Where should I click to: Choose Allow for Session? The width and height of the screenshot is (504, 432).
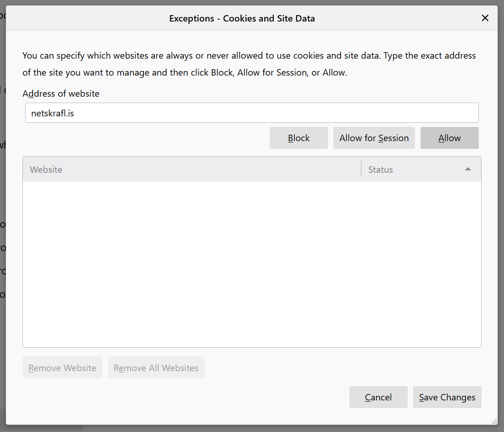pyautogui.click(x=374, y=138)
